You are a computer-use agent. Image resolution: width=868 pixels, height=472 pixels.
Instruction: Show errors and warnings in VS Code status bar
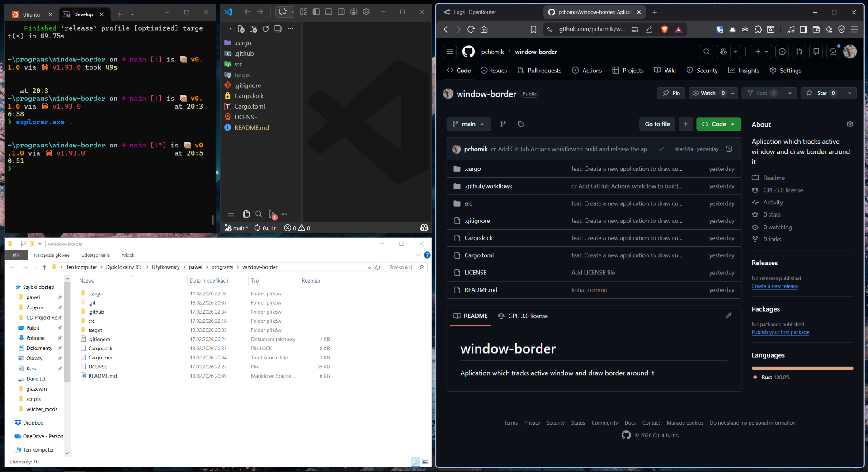297,228
